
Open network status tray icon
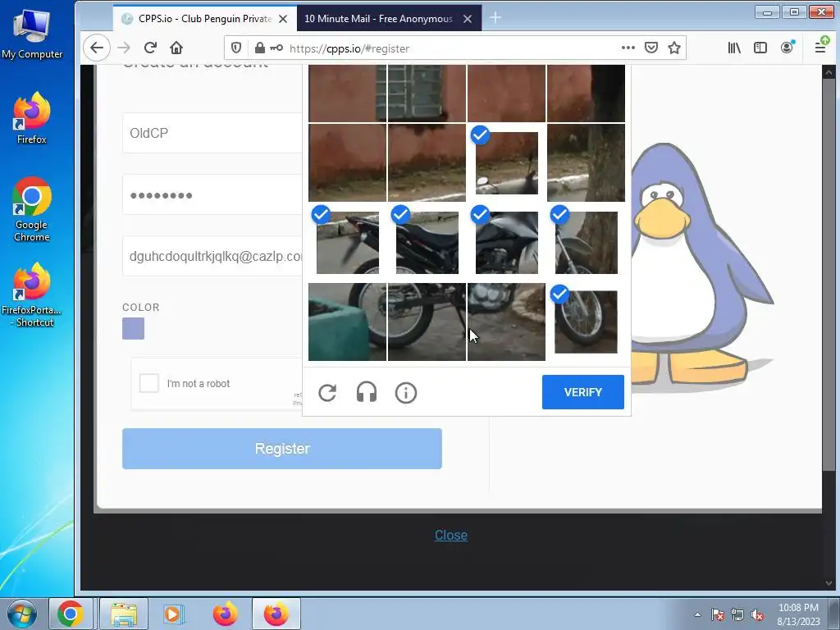click(x=737, y=615)
